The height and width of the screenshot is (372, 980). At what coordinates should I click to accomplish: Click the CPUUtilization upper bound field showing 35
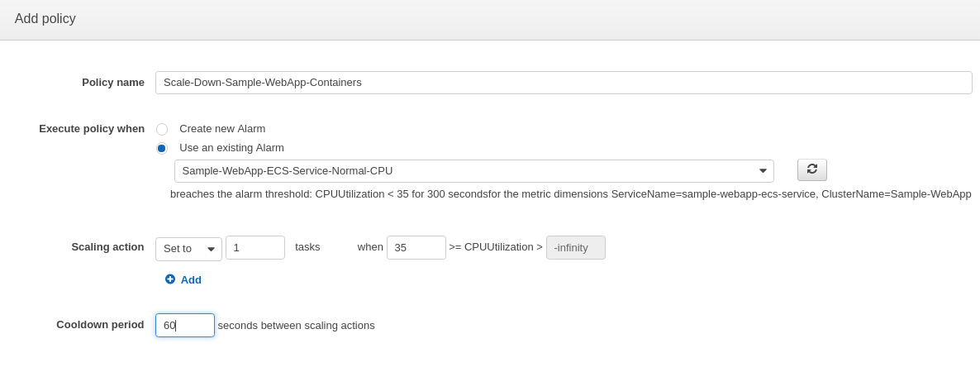(416, 247)
